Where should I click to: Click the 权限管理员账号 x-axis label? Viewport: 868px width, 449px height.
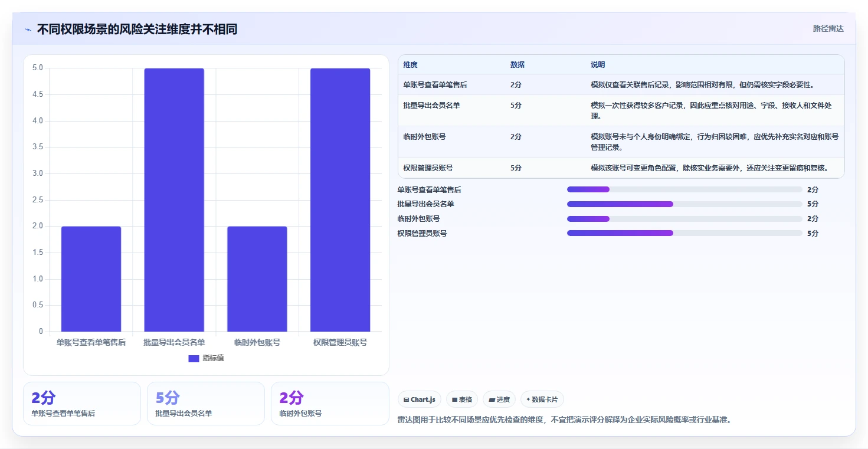[340, 342]
